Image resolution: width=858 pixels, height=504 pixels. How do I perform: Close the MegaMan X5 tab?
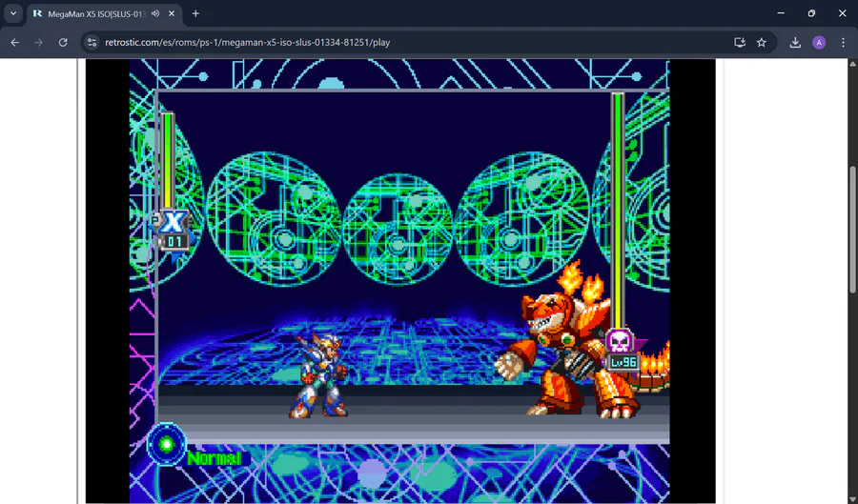[x=172, y=13]
